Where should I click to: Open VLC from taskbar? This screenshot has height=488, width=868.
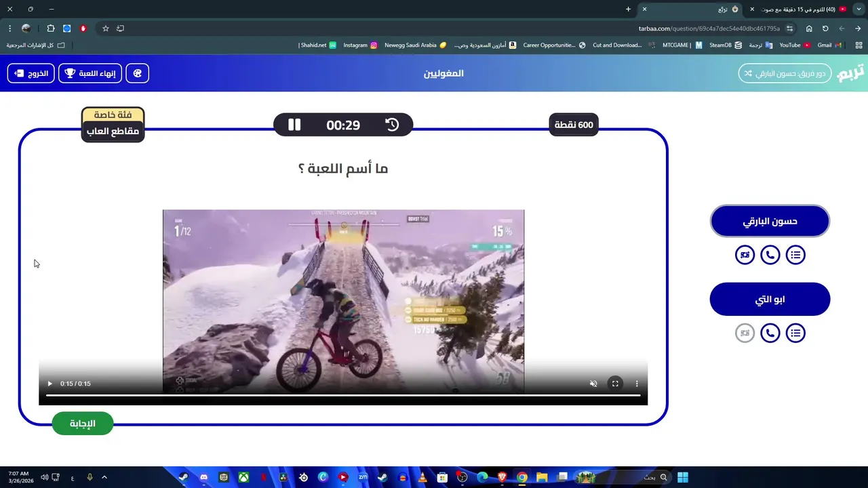tap(422, 477)
